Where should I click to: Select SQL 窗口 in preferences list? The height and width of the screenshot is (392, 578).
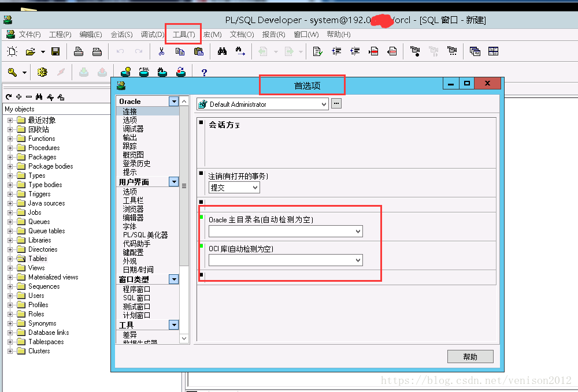(x=136, y=298)
